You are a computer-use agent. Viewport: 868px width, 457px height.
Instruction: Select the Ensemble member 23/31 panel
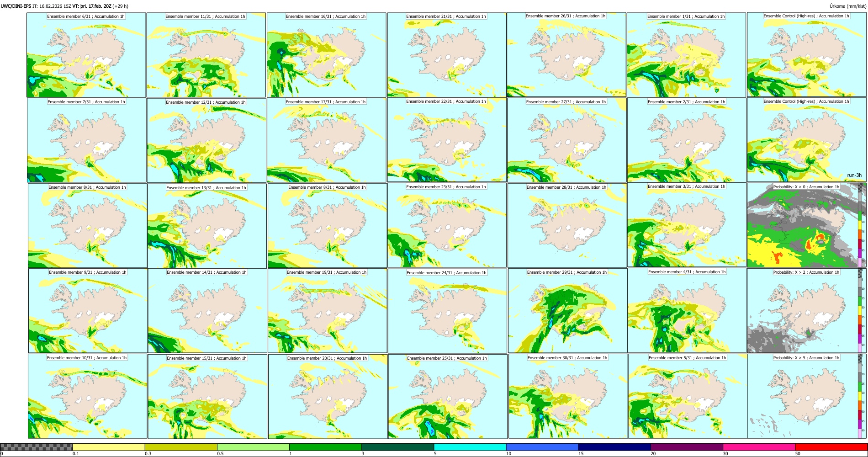tap(447, 225)
